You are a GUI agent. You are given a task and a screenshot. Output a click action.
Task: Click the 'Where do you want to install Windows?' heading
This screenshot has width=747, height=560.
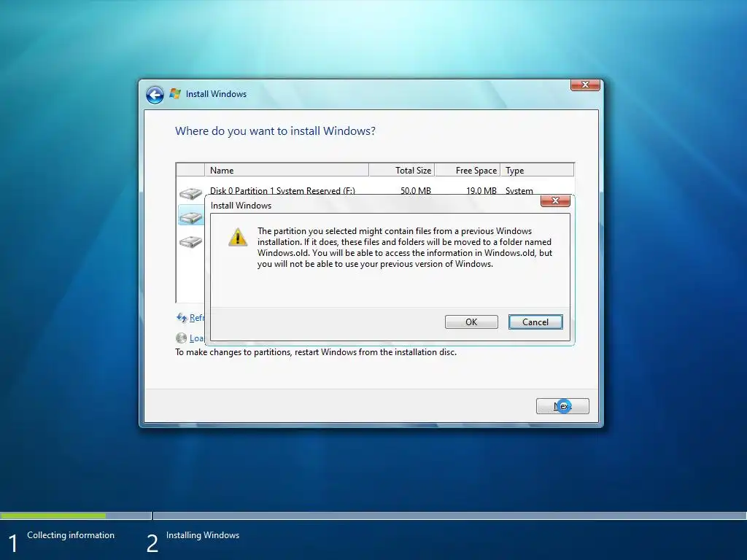(275, 131)
